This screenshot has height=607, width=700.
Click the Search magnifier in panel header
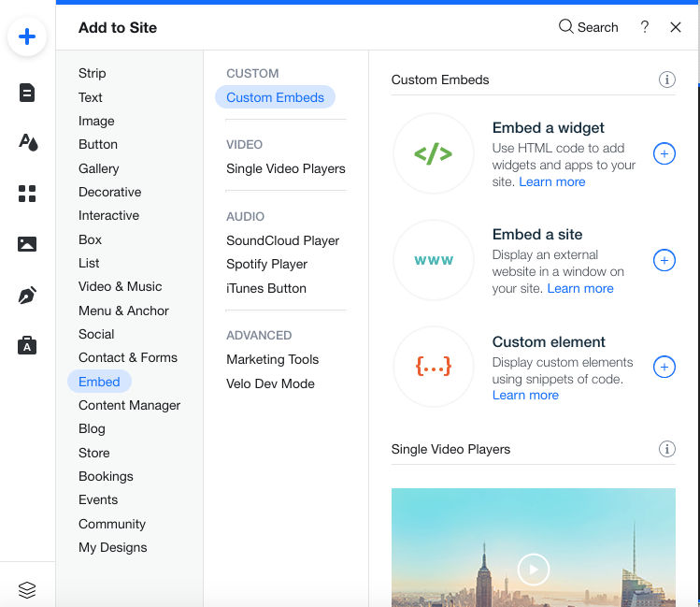pos(565,26)
